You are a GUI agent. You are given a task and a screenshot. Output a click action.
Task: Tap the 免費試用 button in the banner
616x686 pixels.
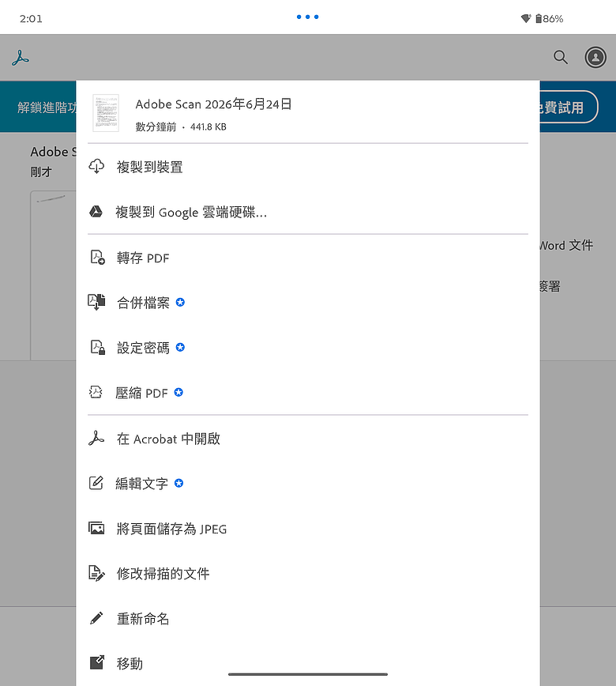[x=569, y=107]
